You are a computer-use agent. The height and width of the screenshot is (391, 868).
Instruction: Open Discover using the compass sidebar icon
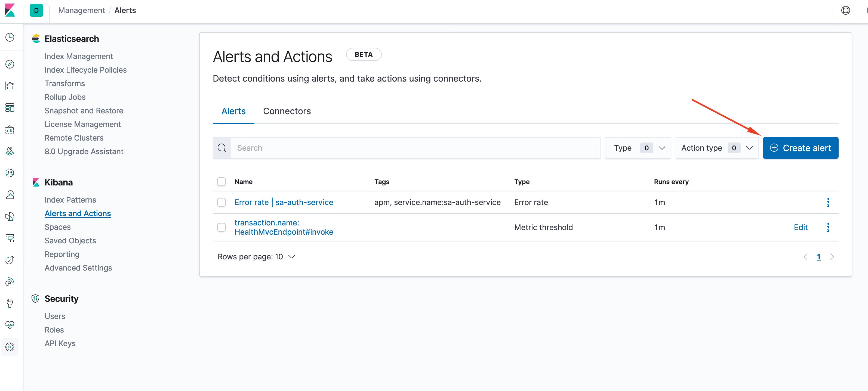tap(10, 64)
